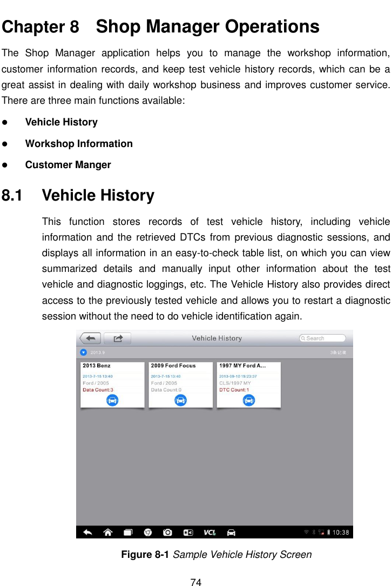Tap the VCI connection icon in navigation bar
The height and width of the screenshot is (586, 392).
(x=209, y=532)
